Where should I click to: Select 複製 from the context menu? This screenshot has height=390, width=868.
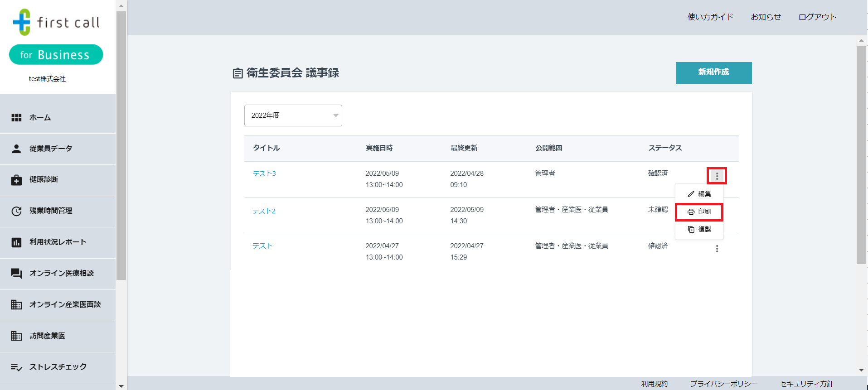[x=699, y=229]
